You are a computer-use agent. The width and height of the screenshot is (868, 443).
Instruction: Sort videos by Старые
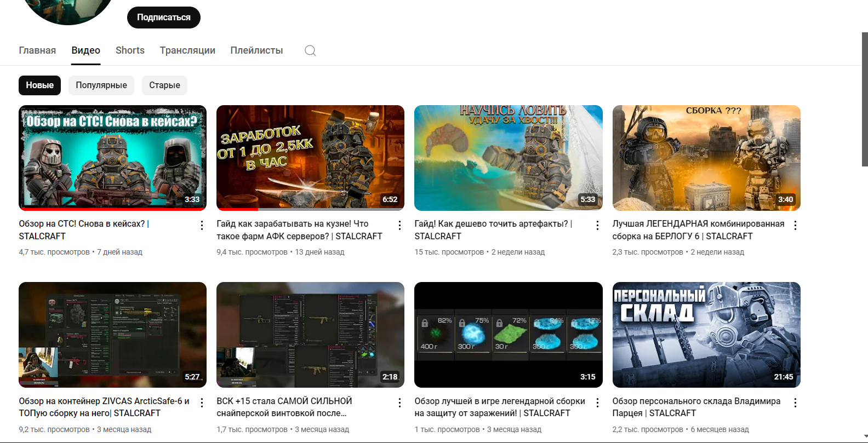[164, 85]
